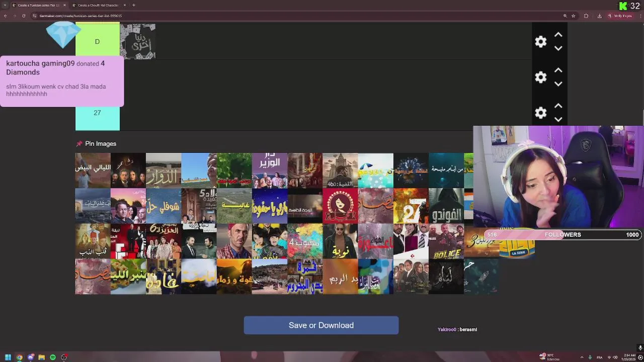Open the volume control in system tray
This screenshot has height=362, width=644.
pyautogui.click(x=615, y=357)
